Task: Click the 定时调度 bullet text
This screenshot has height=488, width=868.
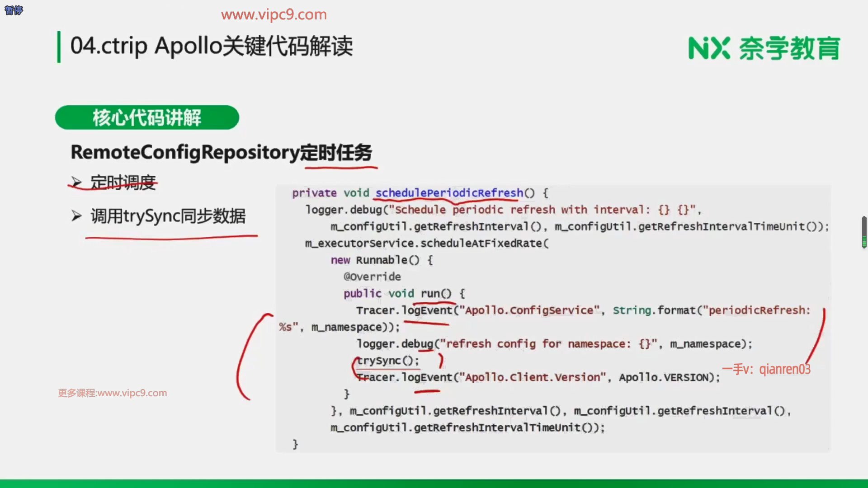Action: pos(123,183)
